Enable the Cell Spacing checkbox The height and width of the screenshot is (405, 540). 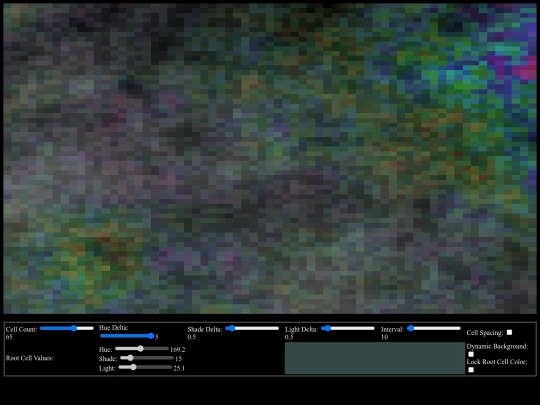(x=509, y=332)
